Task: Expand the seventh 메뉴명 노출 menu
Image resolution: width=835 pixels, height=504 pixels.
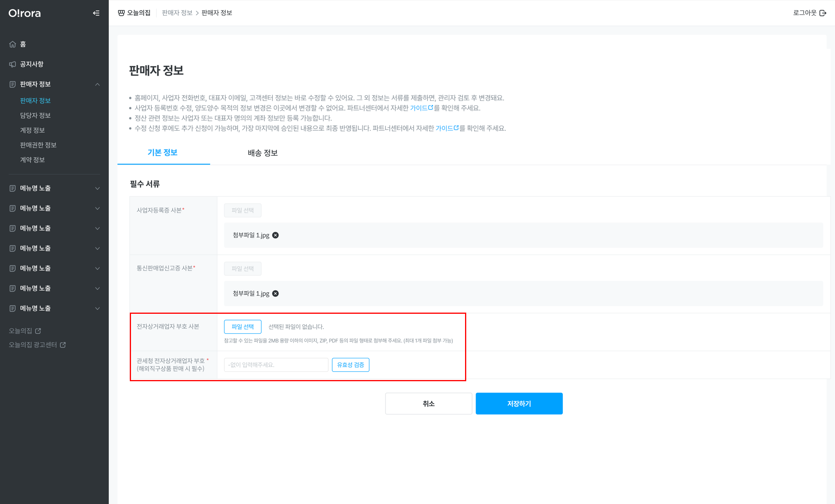Action: pos(97,308)
